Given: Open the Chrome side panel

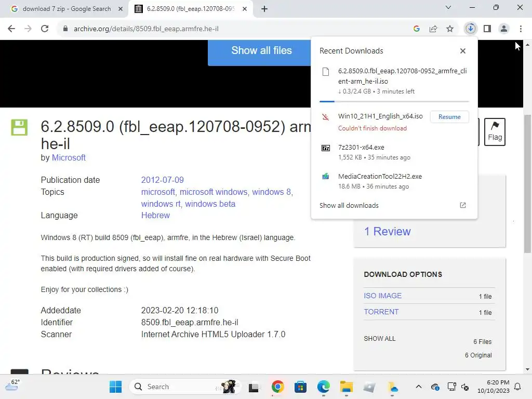Looking at the screenshot, I should tap(487, 29).
